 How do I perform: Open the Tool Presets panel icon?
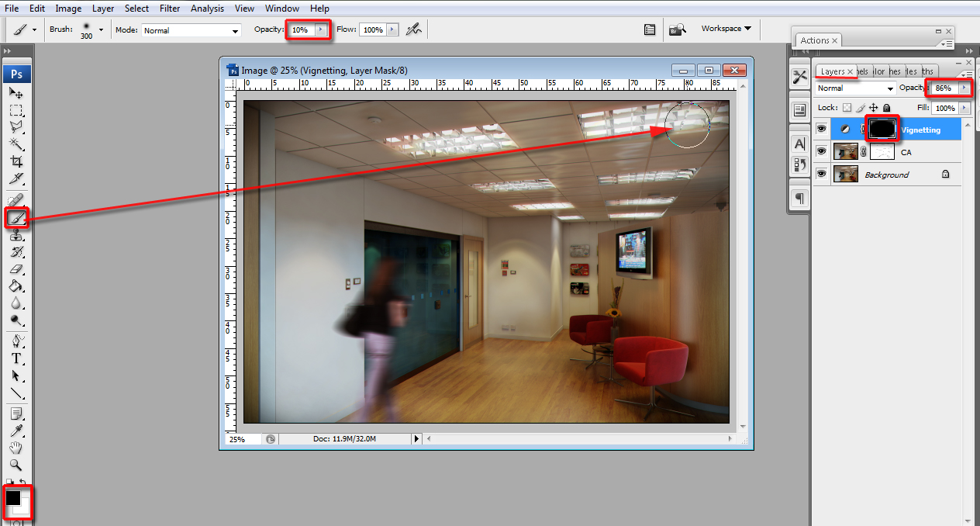click(x=799, y=77)
